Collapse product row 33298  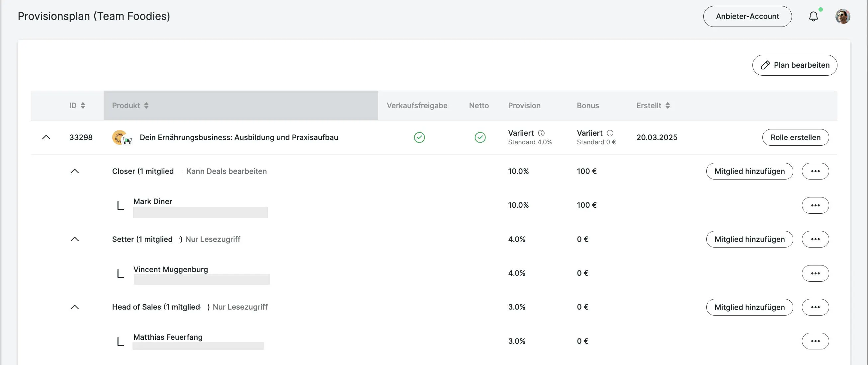click(x=46, y=137)
